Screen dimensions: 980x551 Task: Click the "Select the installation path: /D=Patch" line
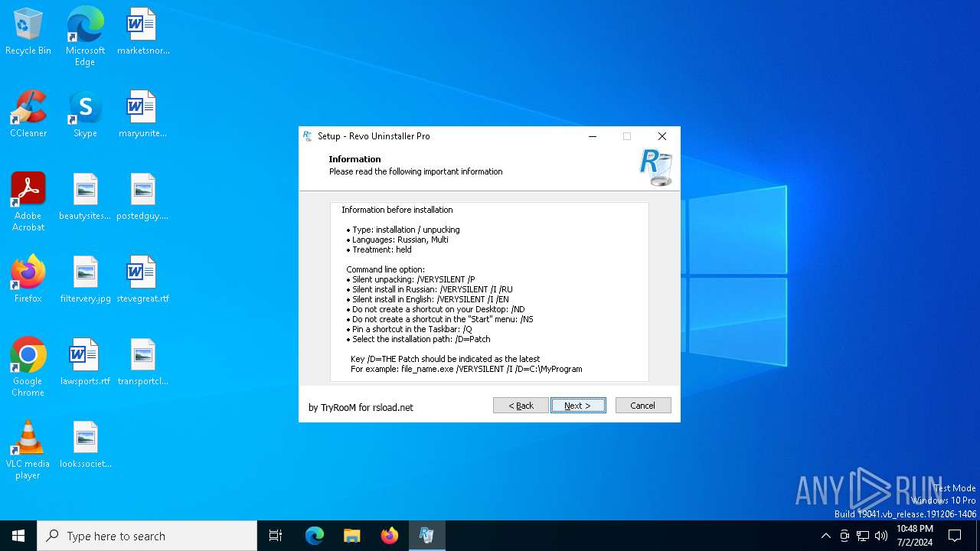point(418,339)
